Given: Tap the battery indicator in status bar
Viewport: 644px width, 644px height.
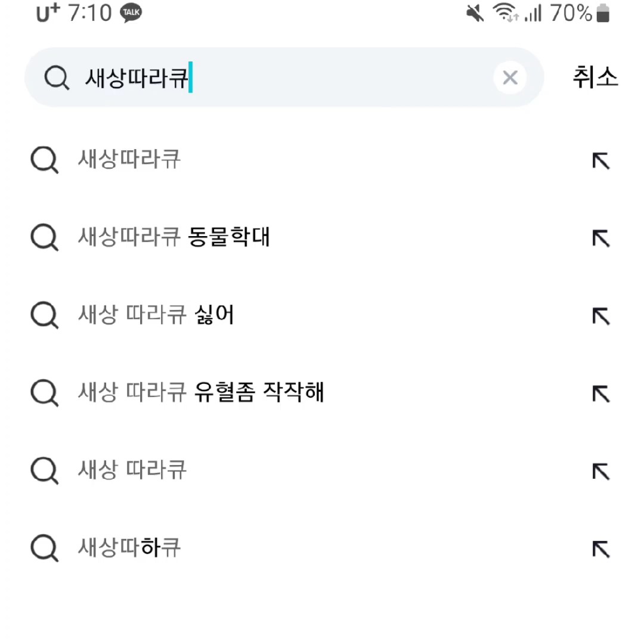Looking at the screenshot, I should coord(602,13).
